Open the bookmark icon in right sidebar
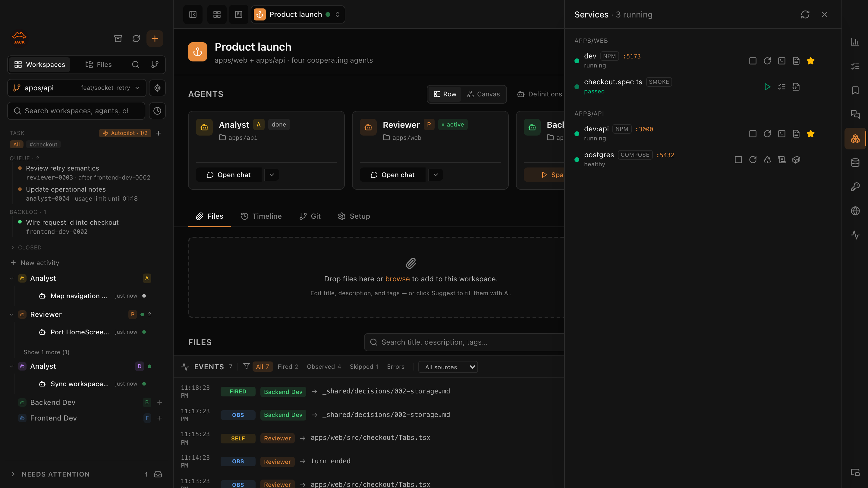 pos(855,90)
